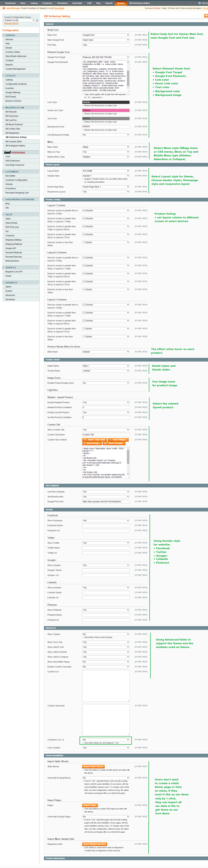The height and width of the screenshot is (868, 208).
Task: Open the Dashboard menu
Action: click(x=11, y=3)
